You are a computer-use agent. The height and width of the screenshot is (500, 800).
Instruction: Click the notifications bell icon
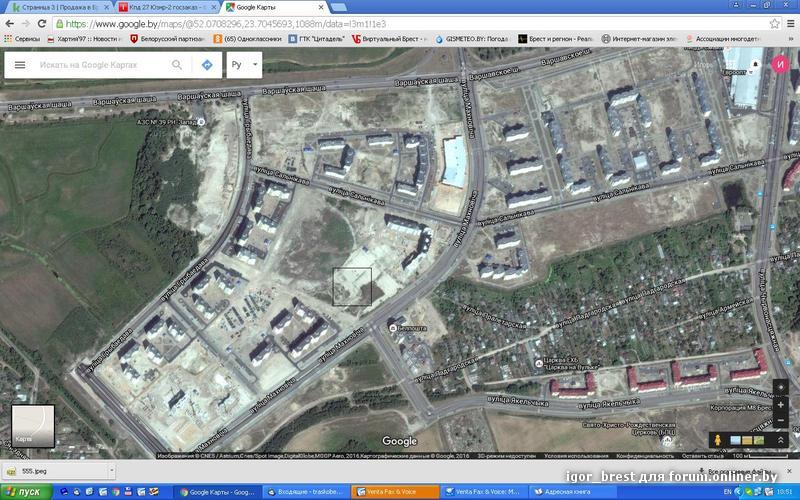(x=756, y=65)
